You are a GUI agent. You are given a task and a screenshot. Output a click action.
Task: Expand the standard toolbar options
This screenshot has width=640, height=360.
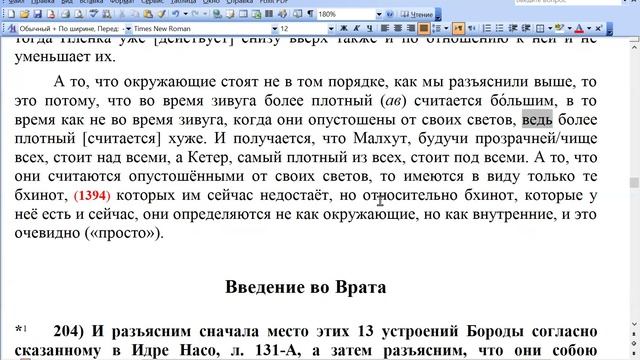[x=438, y=15]
